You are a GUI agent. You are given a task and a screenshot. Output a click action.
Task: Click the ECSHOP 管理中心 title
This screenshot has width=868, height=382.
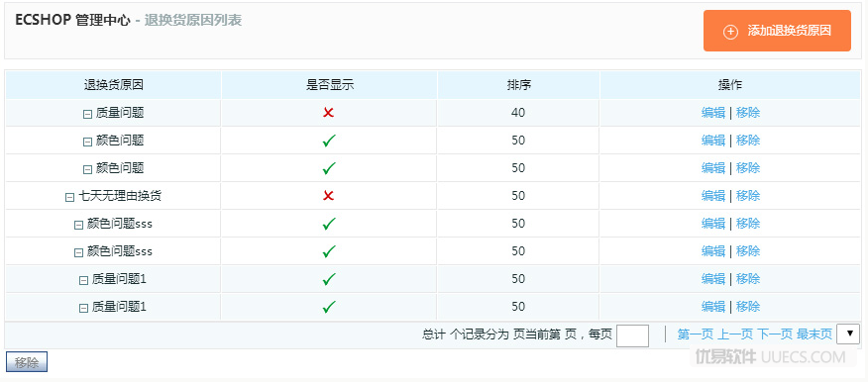(73, 21)
